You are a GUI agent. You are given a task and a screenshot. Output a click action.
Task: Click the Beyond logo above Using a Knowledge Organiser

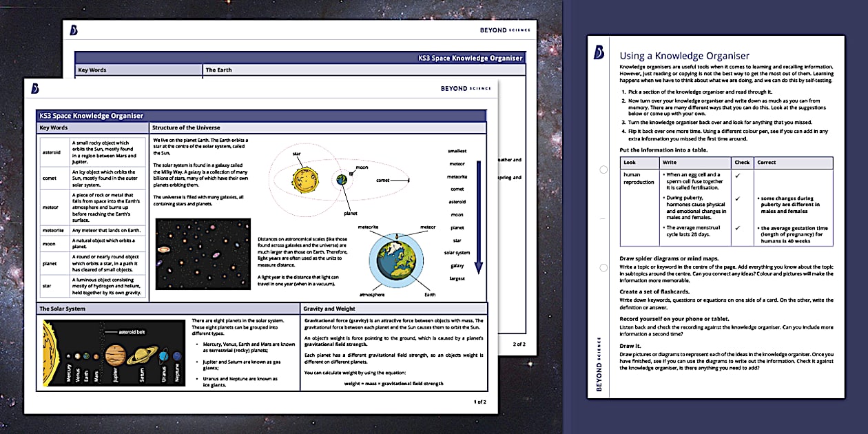coord(599,52)
